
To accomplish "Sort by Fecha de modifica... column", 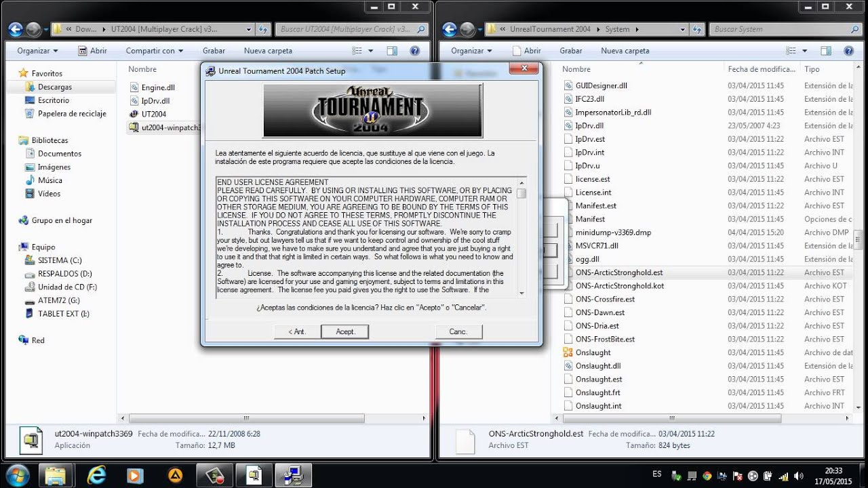I will point(762,69).
